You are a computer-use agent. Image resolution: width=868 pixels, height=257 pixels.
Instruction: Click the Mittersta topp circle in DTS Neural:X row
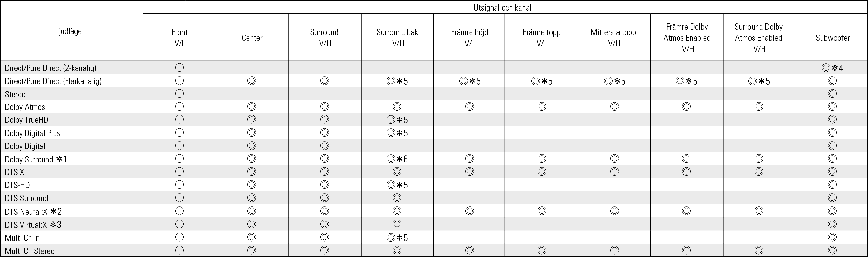[x=615, y=211]
